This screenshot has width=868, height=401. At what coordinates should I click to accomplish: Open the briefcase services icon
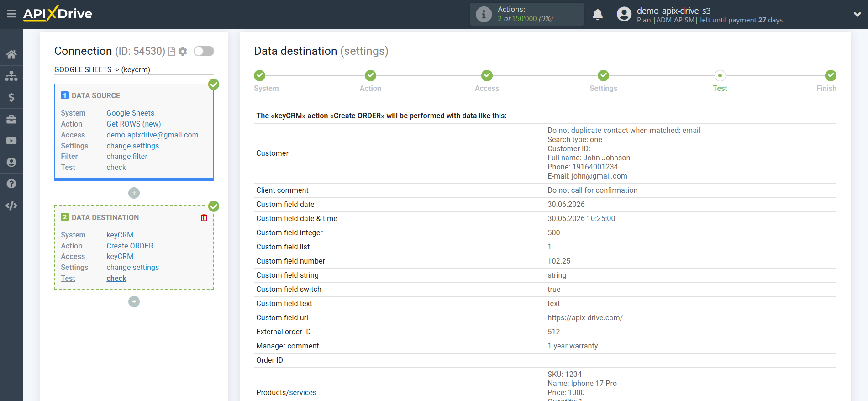point(11,119)
